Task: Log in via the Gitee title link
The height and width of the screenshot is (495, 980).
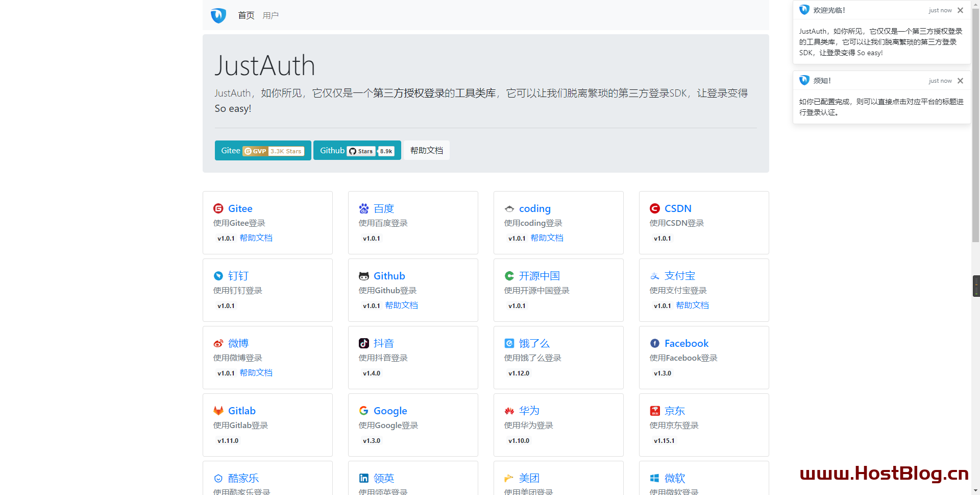Action: 240,208
